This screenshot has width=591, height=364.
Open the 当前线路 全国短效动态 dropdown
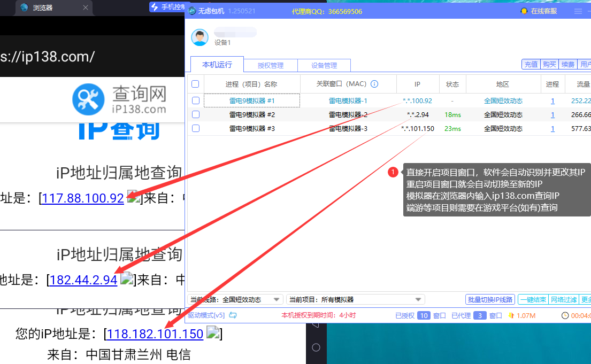(x=235, y=299)
